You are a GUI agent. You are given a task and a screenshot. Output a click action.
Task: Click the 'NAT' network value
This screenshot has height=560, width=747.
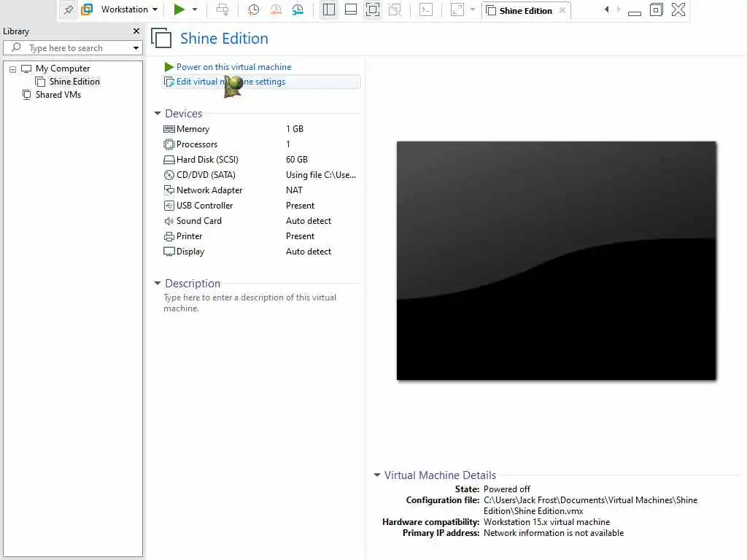(x=294, y=190)
